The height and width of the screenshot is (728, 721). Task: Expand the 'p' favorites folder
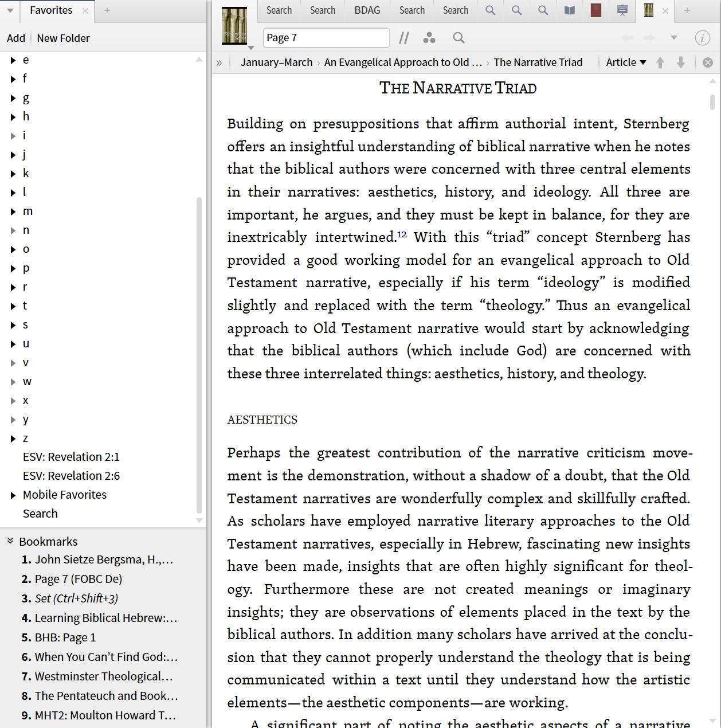pos(13,268)
